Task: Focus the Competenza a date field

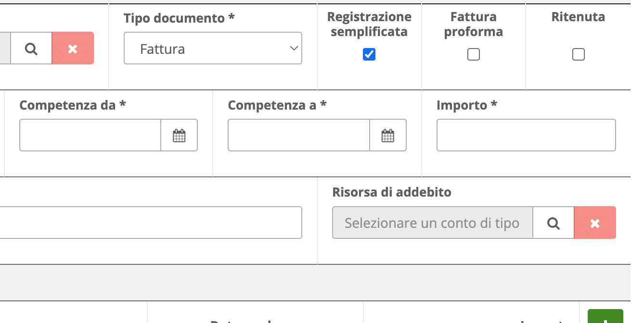Action: pyautogui.click(x=299, y=135)
